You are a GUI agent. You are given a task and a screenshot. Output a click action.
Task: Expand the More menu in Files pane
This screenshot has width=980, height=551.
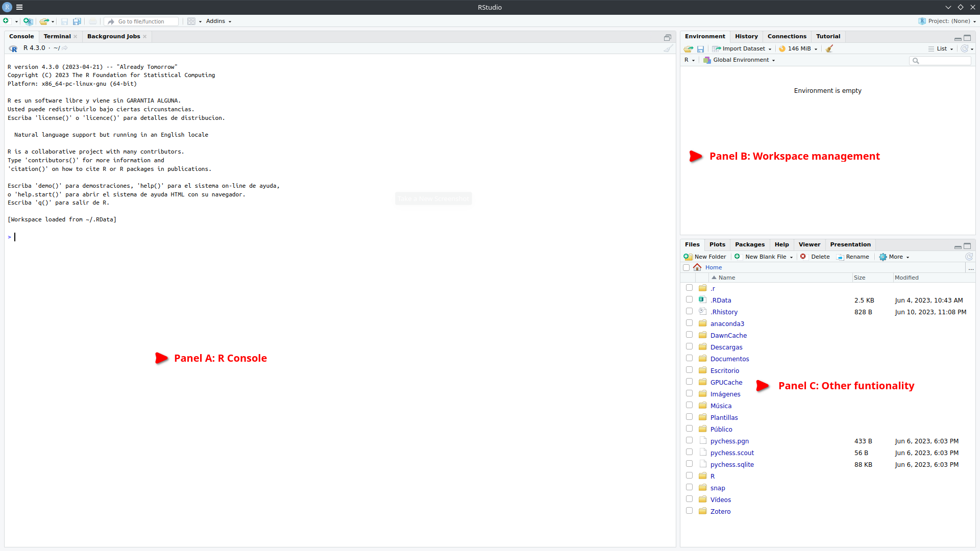coord(894,257)
